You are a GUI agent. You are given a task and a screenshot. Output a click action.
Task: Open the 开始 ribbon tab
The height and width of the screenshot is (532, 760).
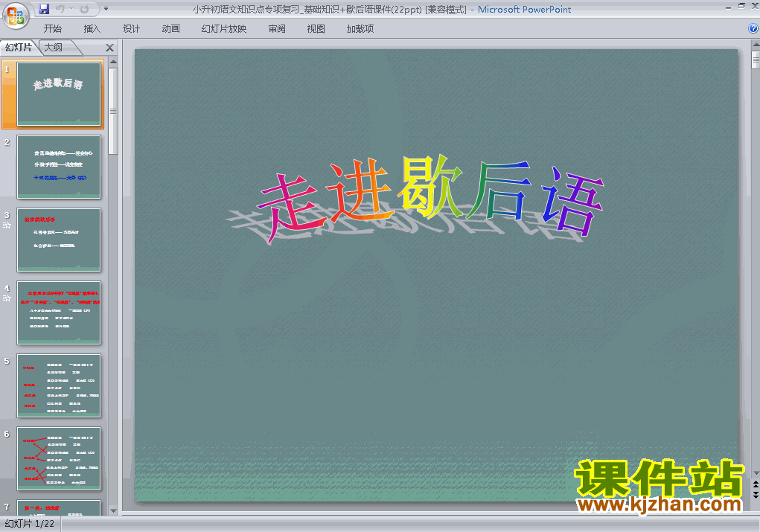click(52, 28)
